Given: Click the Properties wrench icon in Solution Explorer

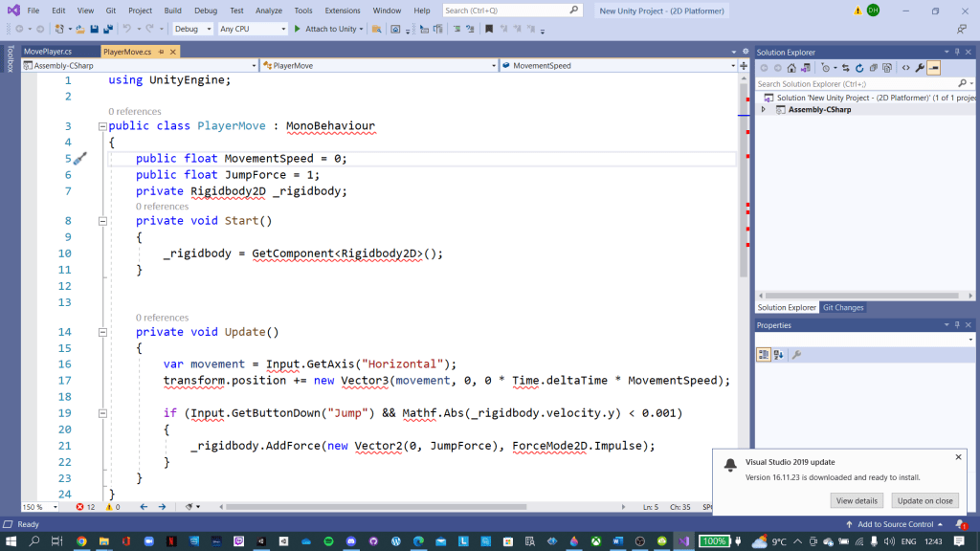Looking at the screenshot, I should 920,68.
